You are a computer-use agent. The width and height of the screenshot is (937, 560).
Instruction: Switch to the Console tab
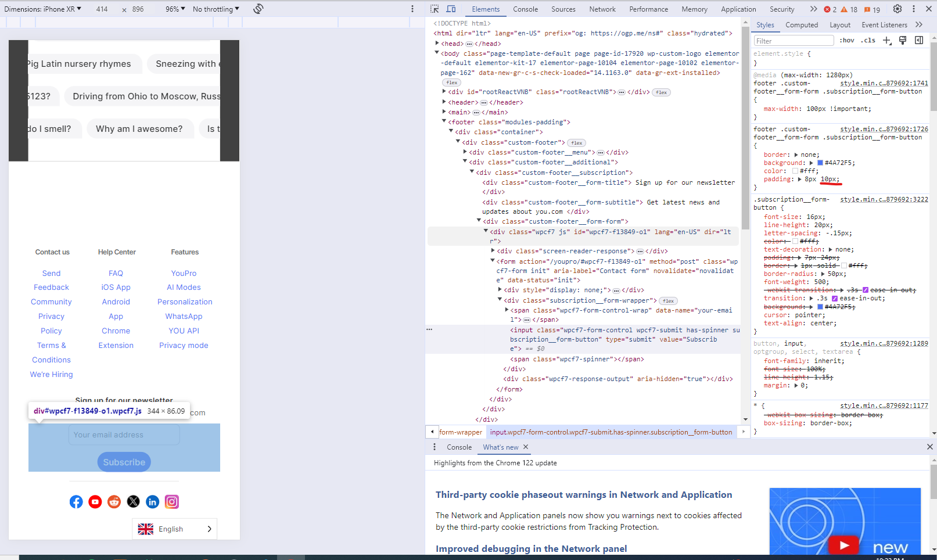(525, 9)
